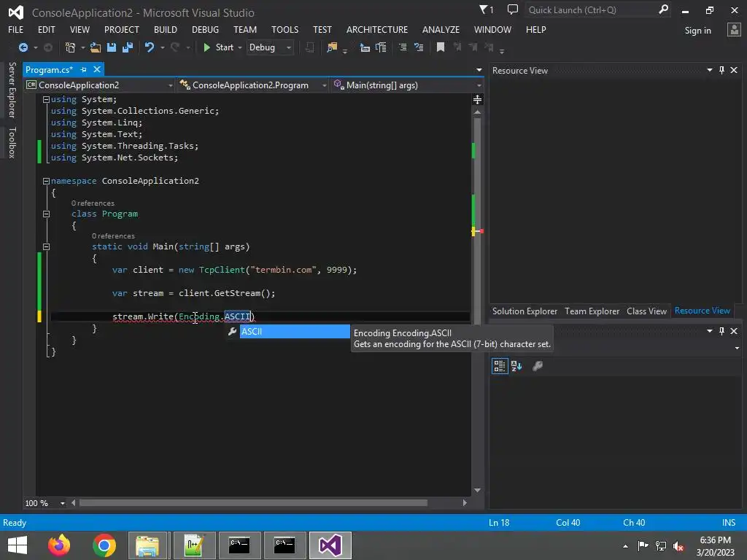Image resolution: width=747 pixels, height=560 pixels.
Task: Collapse the class Program block
Action: pos(46,214)
